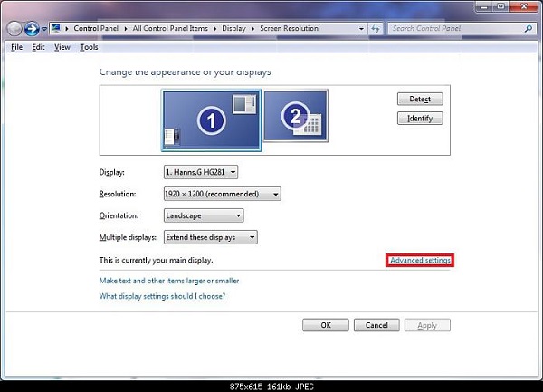The height and width of the screenshot is (392, 543).
Task: Click the Forward navigation arrow button
Action: (x=32, y=28)
